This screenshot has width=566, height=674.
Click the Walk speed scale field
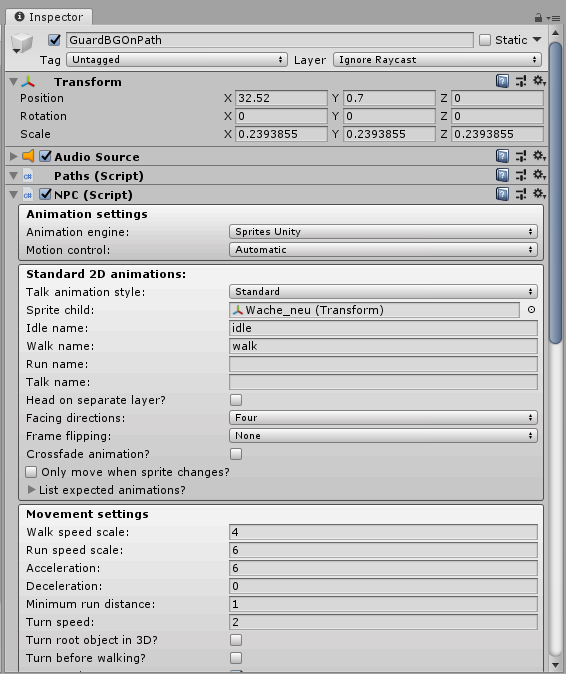coord(383,532)
